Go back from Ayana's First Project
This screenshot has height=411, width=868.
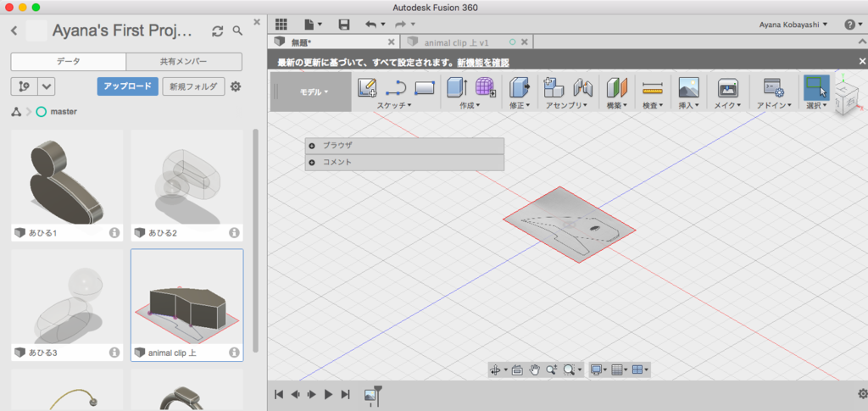(x=14, y=31)
